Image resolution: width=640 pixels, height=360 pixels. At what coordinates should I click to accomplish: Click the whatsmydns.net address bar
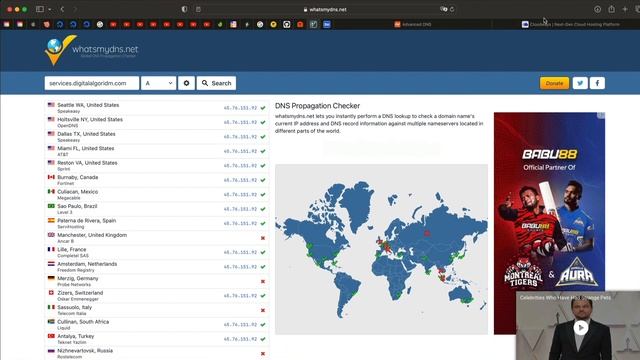325,9
